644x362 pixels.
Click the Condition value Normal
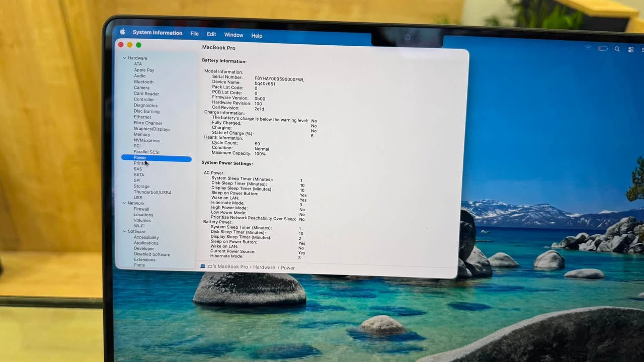(x=262, y=149)
